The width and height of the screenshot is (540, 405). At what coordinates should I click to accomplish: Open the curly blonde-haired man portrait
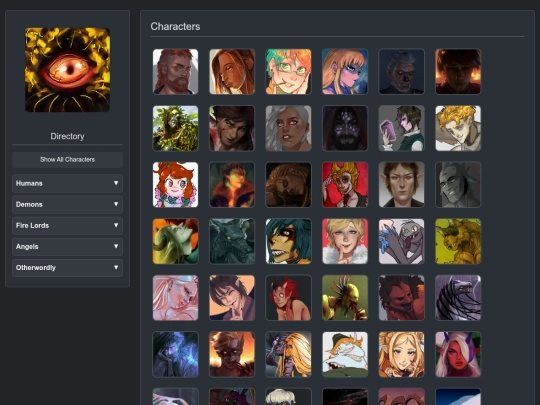pyautogui.click(x=458, y=128)
